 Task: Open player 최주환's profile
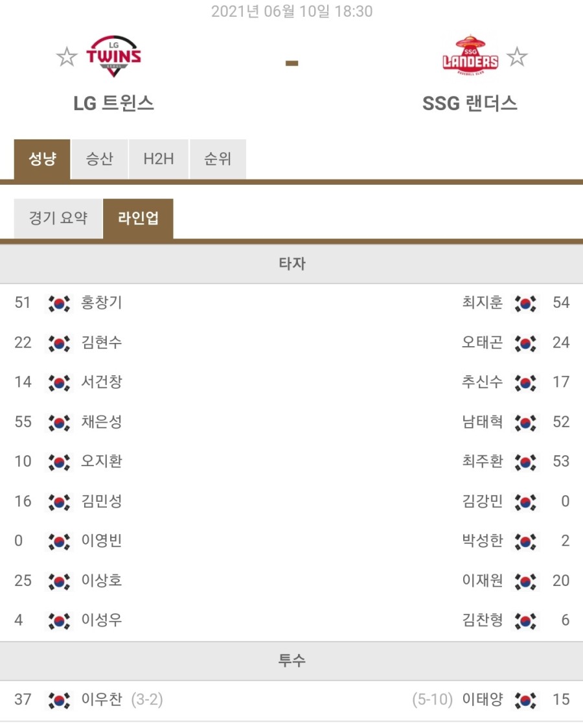[483, 462]
